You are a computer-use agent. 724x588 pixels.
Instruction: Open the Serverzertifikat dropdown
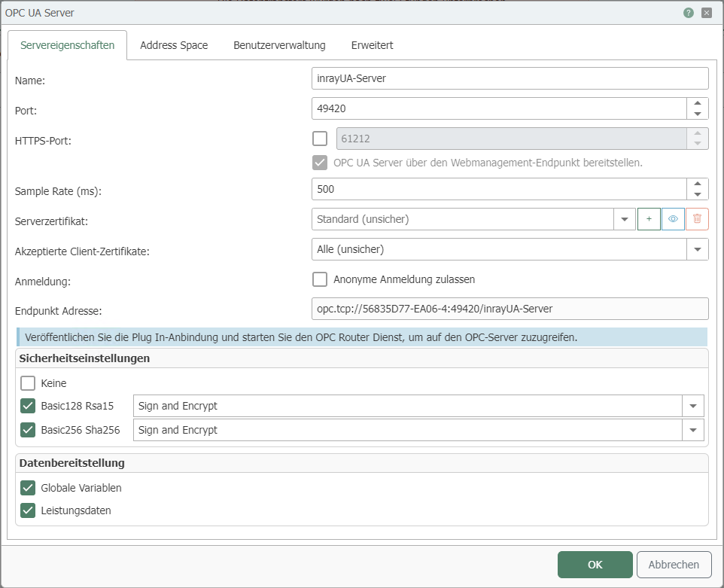pyautogui.click(x=625, y=218)
